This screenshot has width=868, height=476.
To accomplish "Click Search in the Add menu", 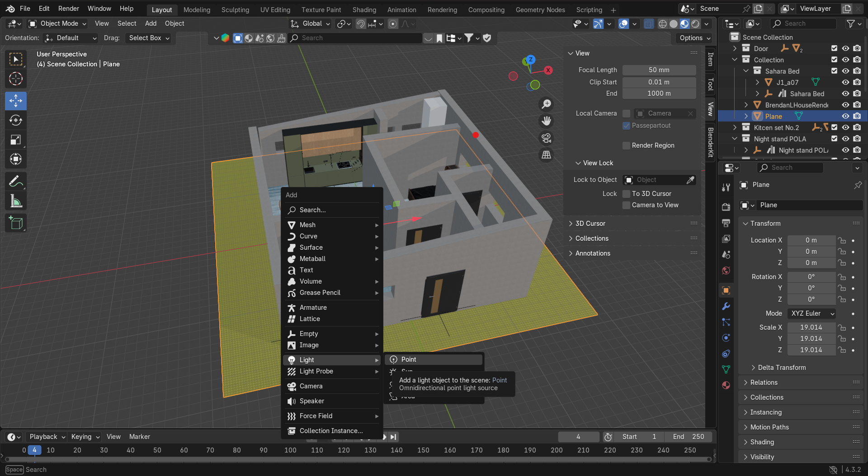I will point(332,210).
